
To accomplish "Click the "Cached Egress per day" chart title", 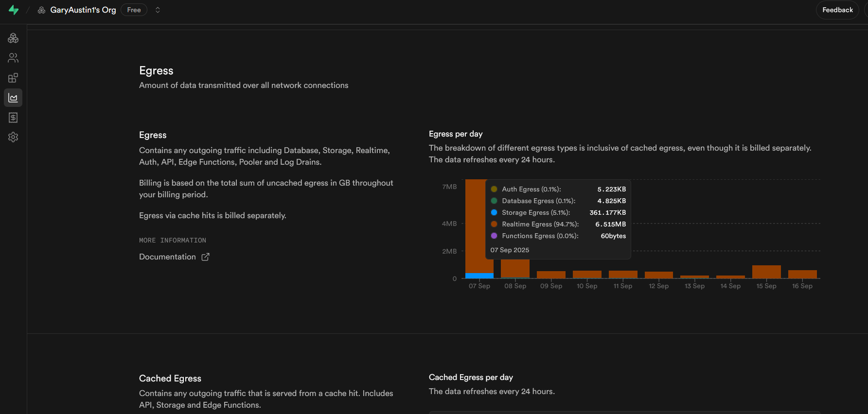I will [x=471, y=377].
